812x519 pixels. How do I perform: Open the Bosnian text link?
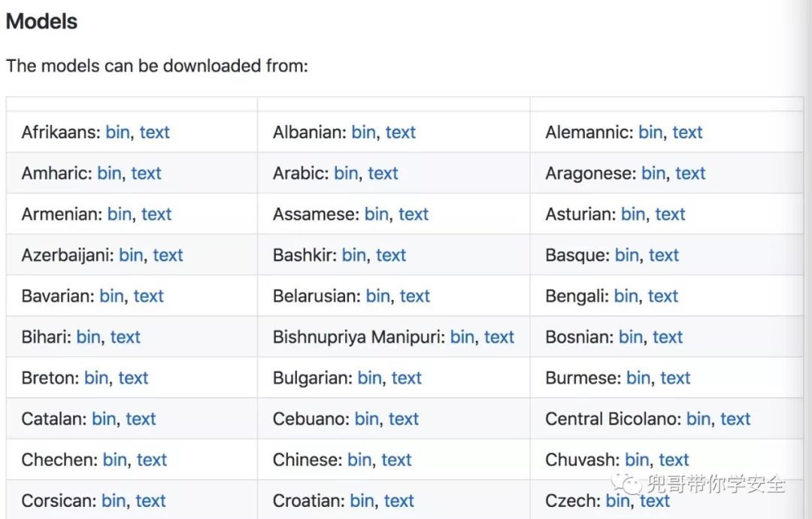pyautogui.click(x=667, y=338)
